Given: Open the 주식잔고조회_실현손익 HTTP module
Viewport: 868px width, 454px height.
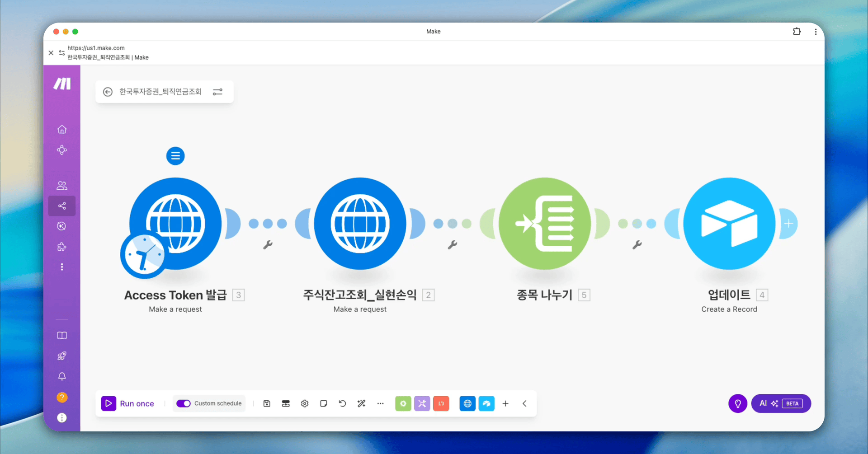Looking at the screenshot, I should coord(360,224).
